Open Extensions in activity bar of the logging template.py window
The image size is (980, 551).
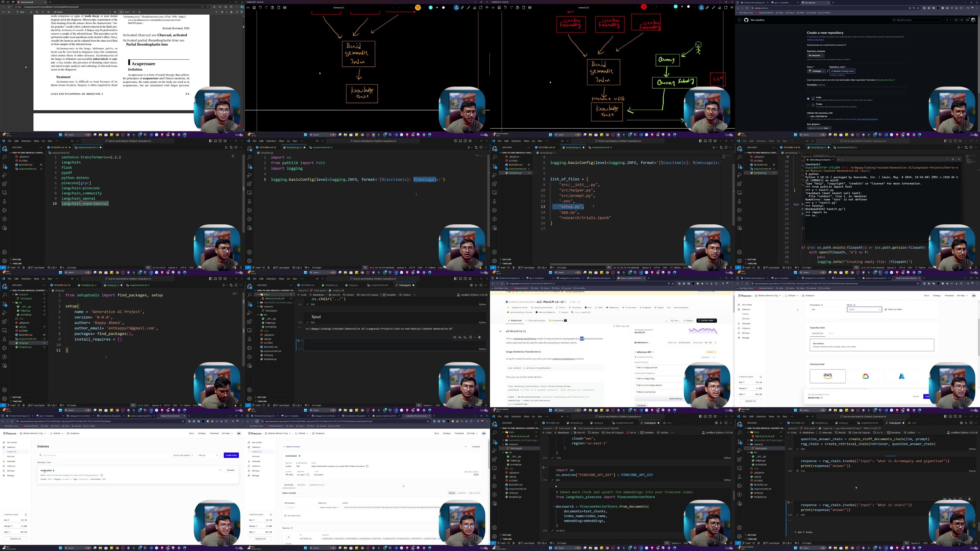pyautogui.click(x=250, y=184)
